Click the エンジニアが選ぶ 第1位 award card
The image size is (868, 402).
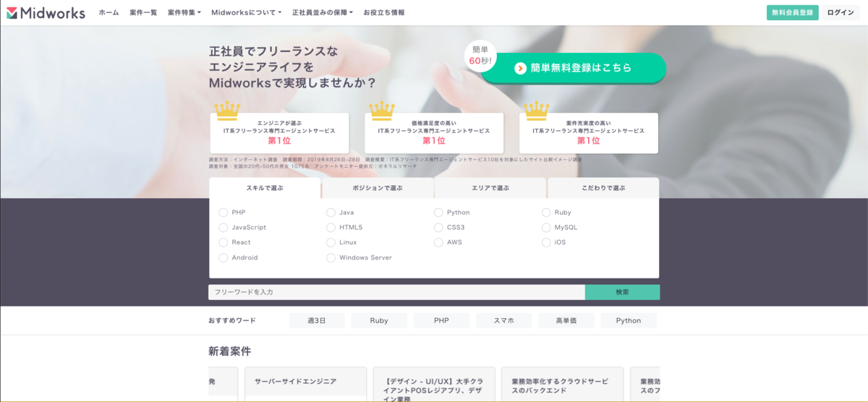click(x=279, y=133)
